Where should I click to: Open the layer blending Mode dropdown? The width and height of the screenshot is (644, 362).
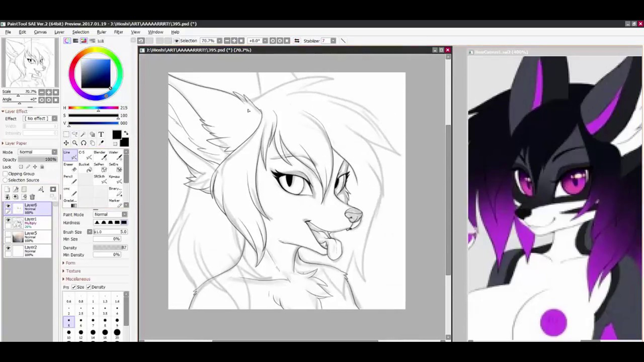[38, 152]
